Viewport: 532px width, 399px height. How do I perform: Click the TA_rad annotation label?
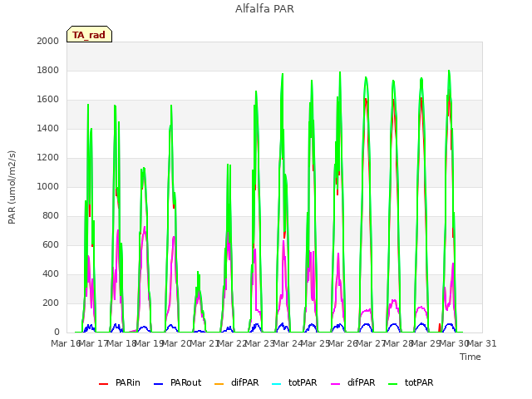coord(89,34)
